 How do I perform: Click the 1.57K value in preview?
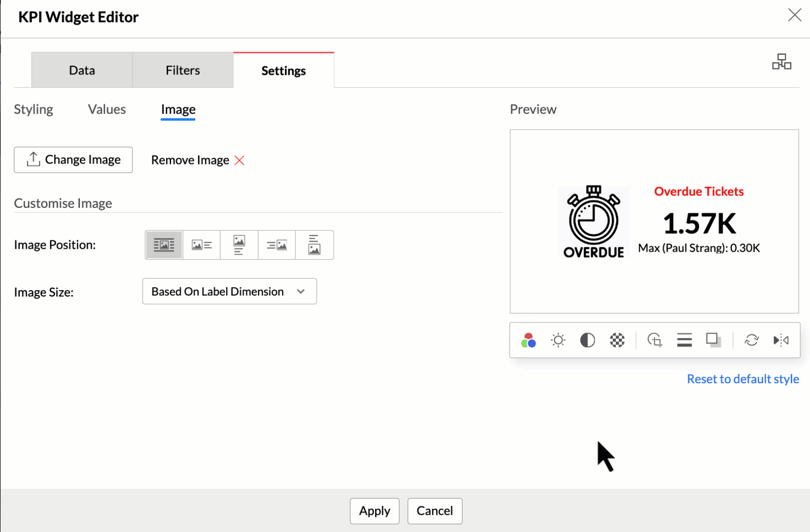[699, 223]
